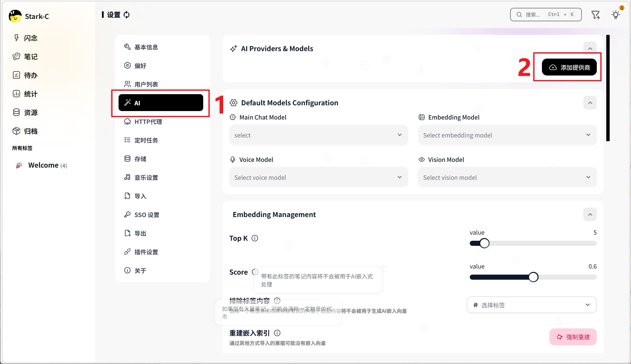Click info icon beside 重建嵌入索引
Image resolution: width=631 pixels, height=364 pixels.
[277, 333]
